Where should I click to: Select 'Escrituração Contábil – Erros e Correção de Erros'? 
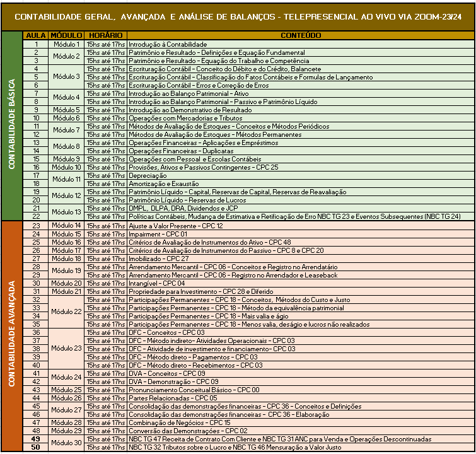coord(301,85)
